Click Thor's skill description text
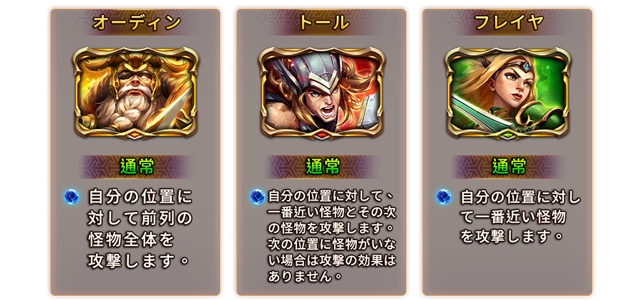Screen dimensions: 644x301 [332, 236]
